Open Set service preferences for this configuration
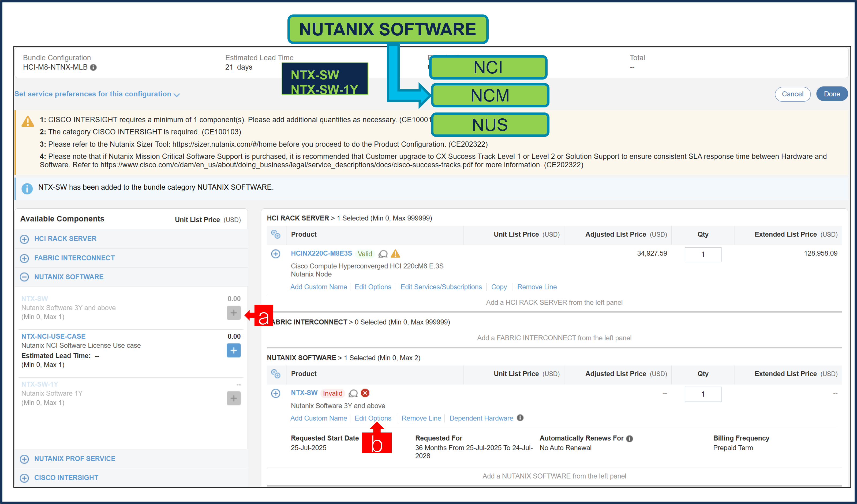The image size is (857, 504). click(x=97, y=94)
